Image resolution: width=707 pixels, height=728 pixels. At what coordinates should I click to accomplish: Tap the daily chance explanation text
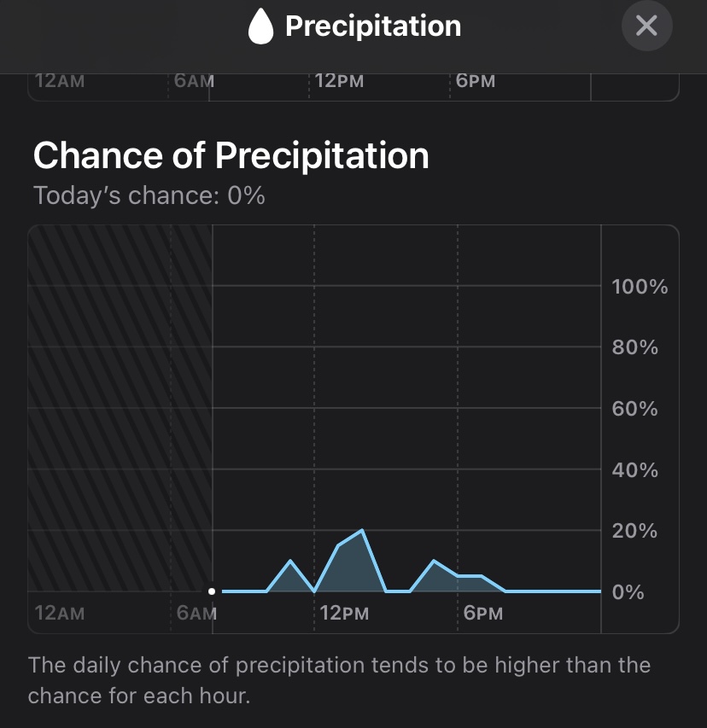tap(339, 680)
